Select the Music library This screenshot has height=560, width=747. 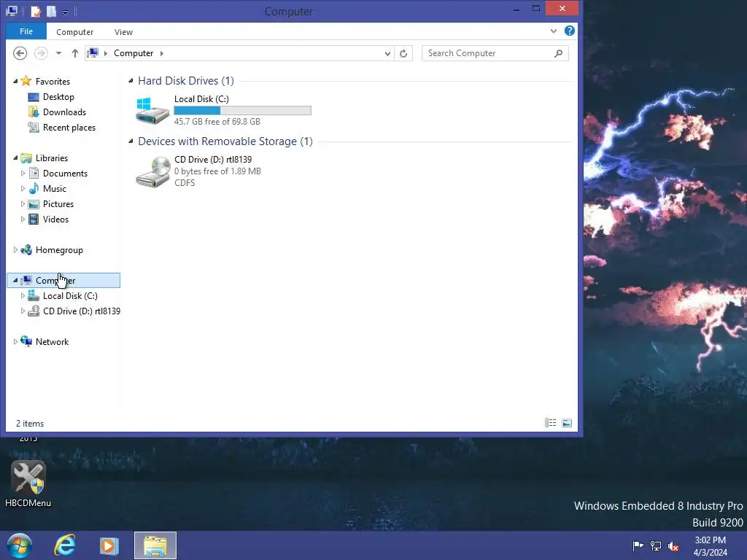coord(54,189)
